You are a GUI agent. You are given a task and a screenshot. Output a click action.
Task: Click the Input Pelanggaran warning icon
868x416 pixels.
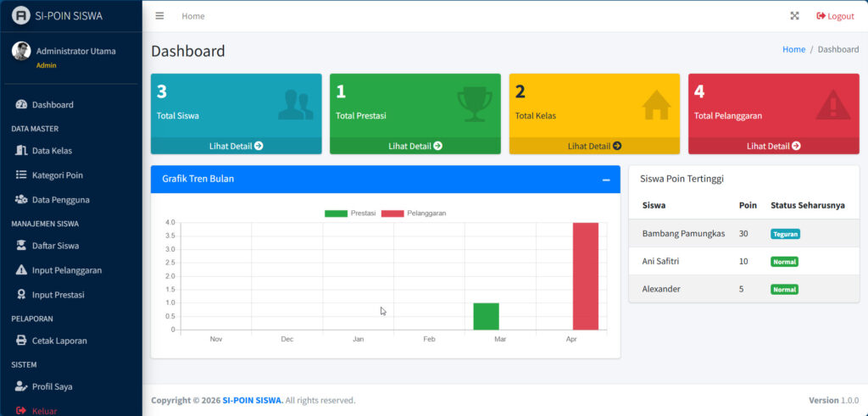pos(22,269)
